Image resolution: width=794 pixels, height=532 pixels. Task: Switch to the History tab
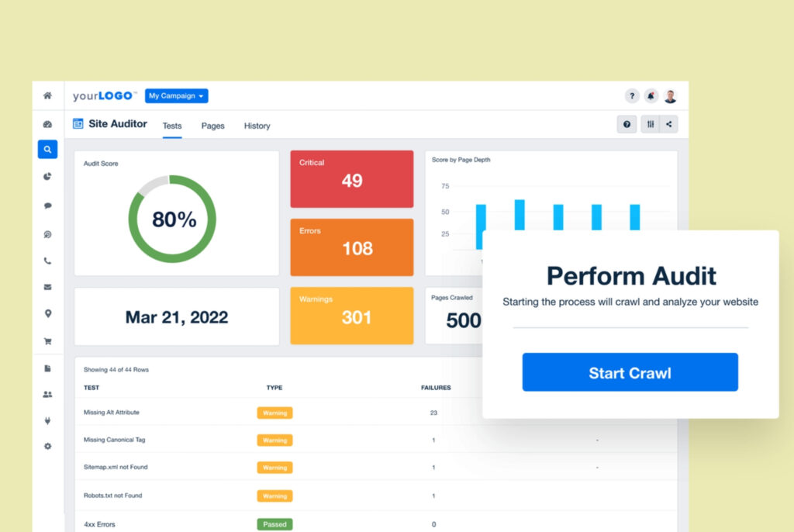click(x=257, y=126)
